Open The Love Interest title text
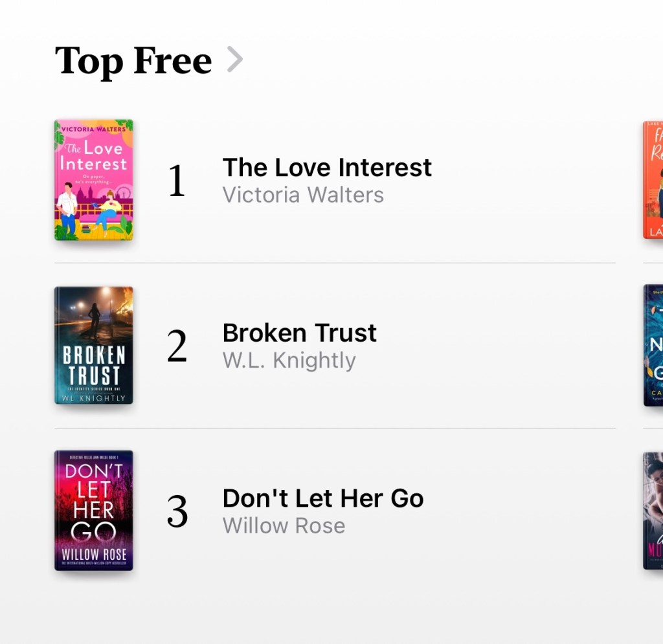The width and height of the screenshot is (663, 644). click(x=327, y=168)
